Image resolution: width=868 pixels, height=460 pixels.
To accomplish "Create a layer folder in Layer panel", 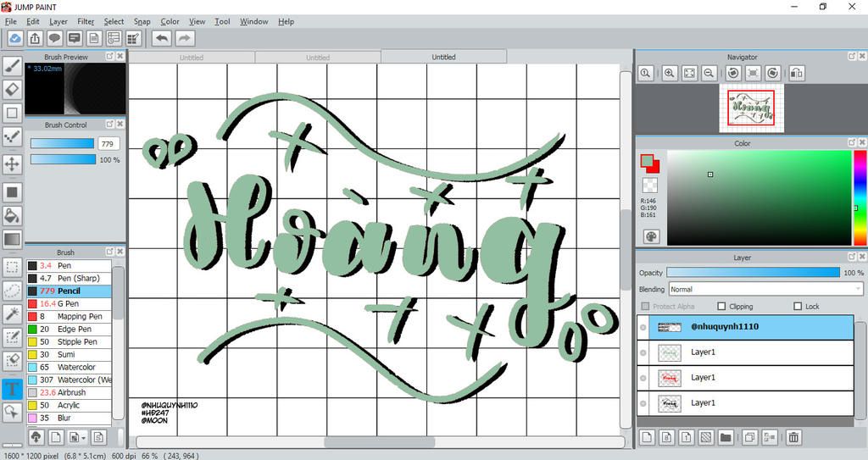I will tap(726, 437).
